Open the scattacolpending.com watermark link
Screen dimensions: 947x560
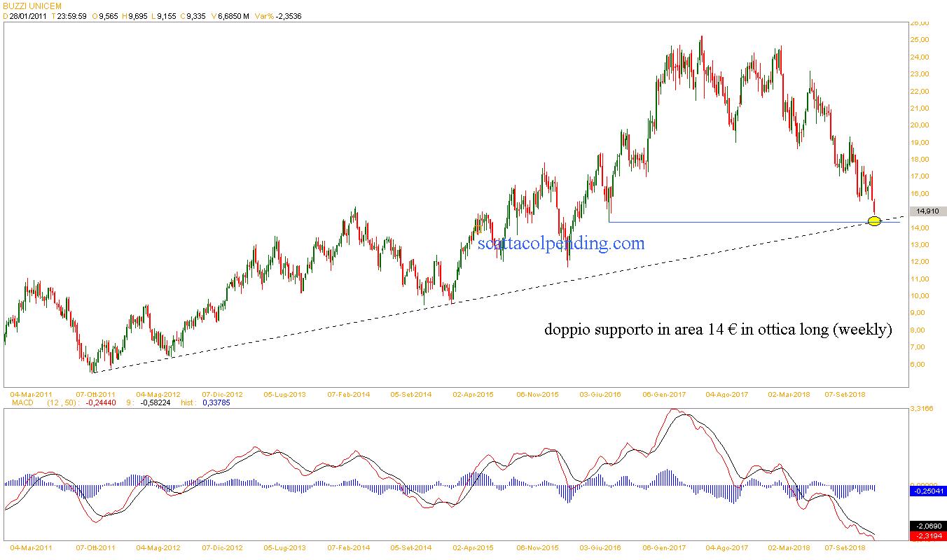click(560, 243)
